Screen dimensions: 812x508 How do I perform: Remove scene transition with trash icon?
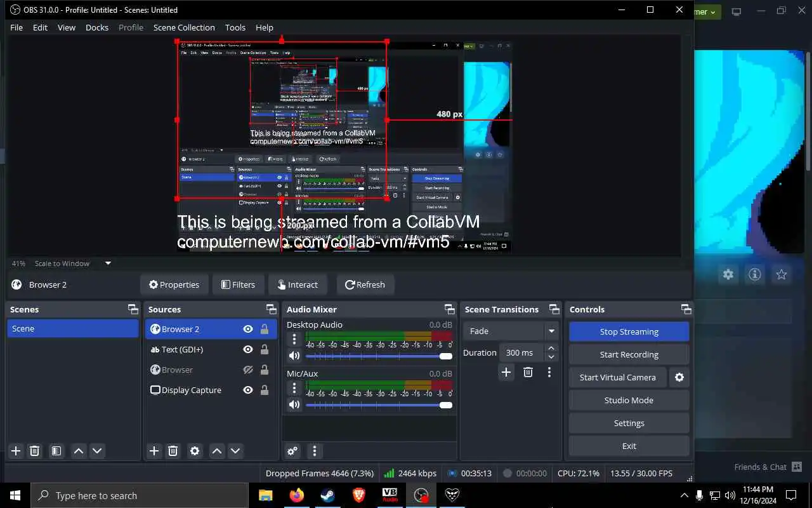point(528,372)
